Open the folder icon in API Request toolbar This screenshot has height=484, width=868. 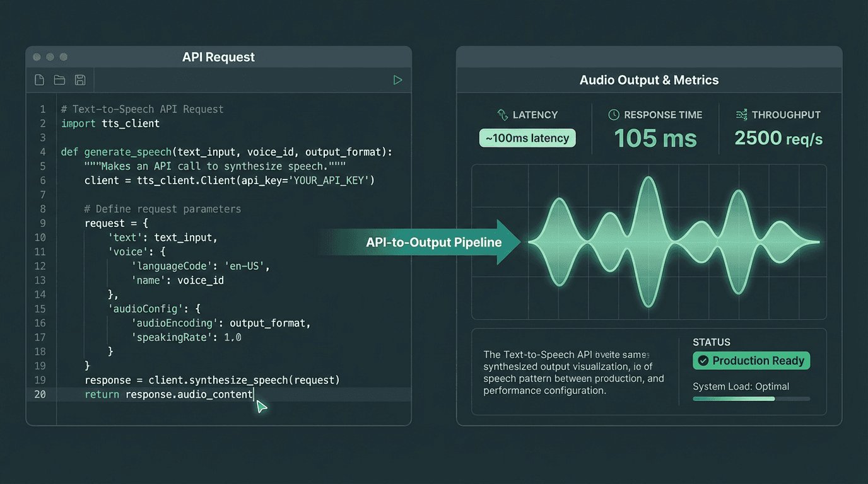[59, 80]
